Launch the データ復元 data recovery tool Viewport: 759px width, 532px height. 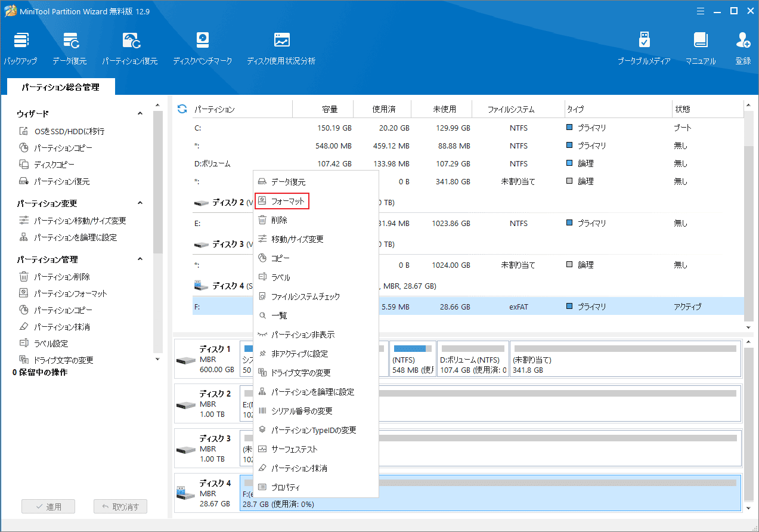point(69,48)
